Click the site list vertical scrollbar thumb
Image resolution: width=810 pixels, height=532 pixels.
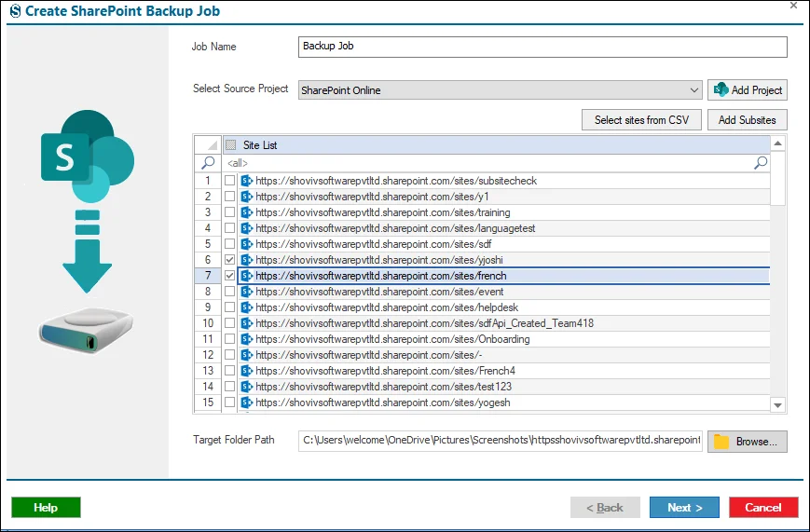(x=778, y=178)
